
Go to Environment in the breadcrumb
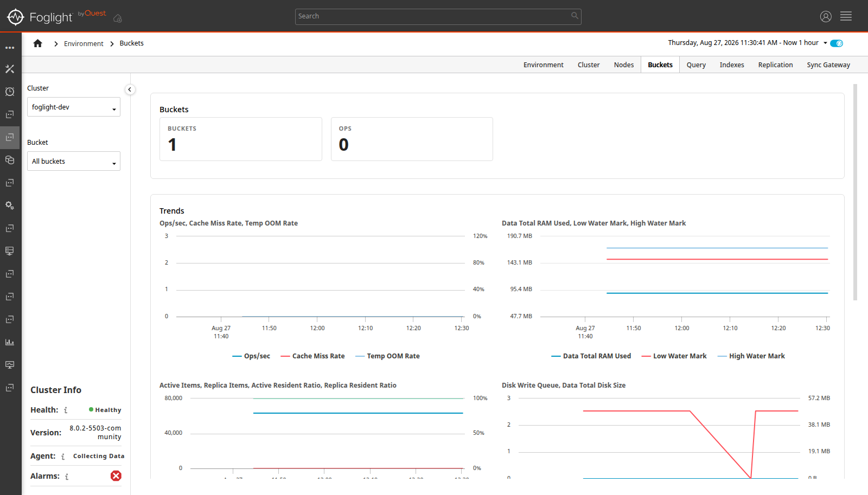pos(84,44)
